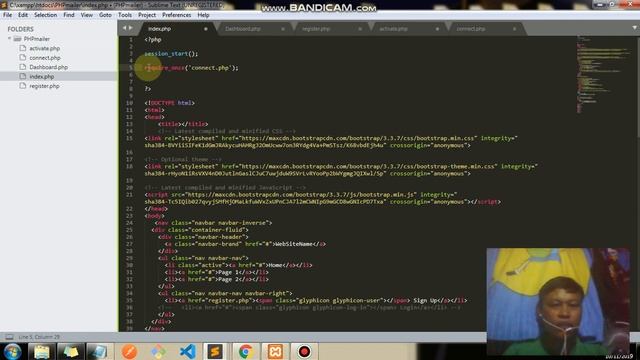This screenshot has width=640, height=360.
Task: Click the Dashboard.php file icon
Action: 23,67
